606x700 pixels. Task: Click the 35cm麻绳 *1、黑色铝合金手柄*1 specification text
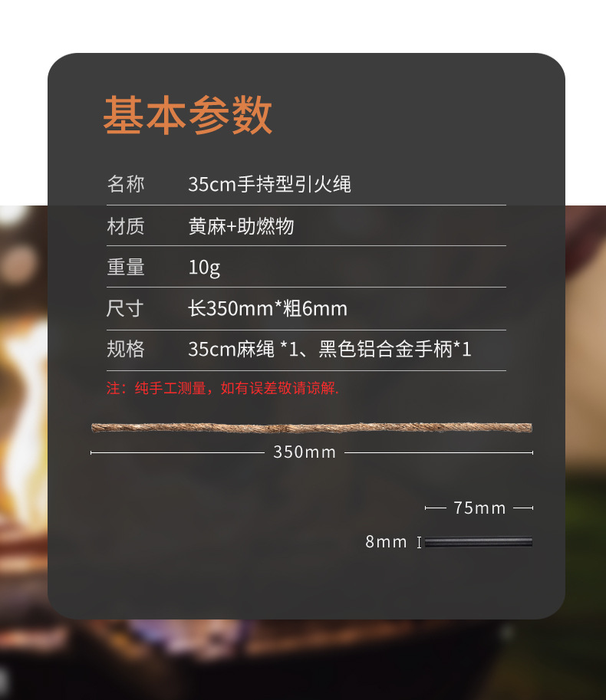330,349
